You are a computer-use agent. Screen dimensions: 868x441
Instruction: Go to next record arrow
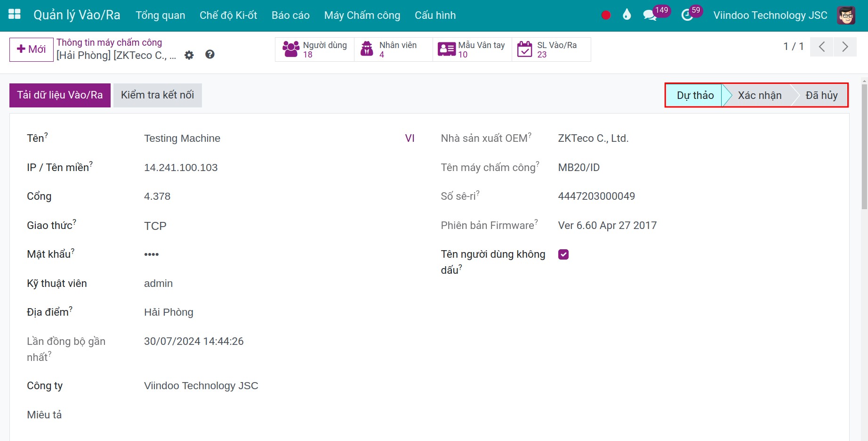(845, 47)
